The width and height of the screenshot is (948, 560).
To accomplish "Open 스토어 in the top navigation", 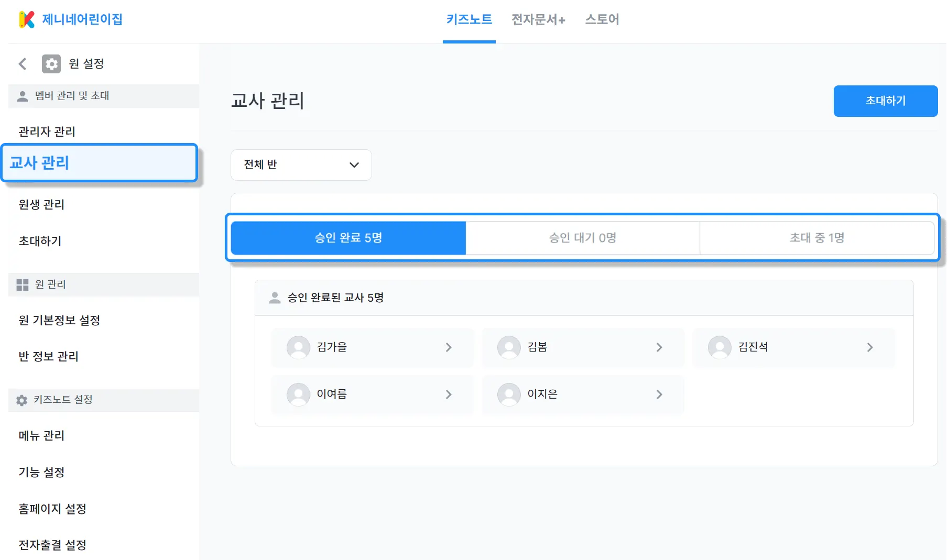I will point(602,20).
